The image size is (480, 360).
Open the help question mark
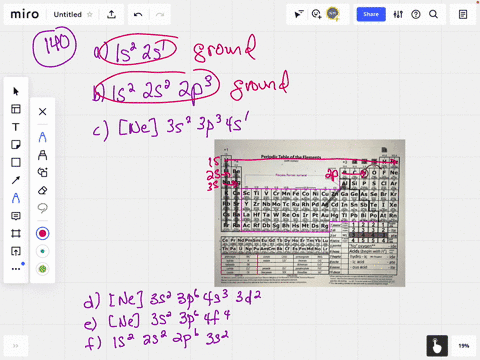[416, 14]
